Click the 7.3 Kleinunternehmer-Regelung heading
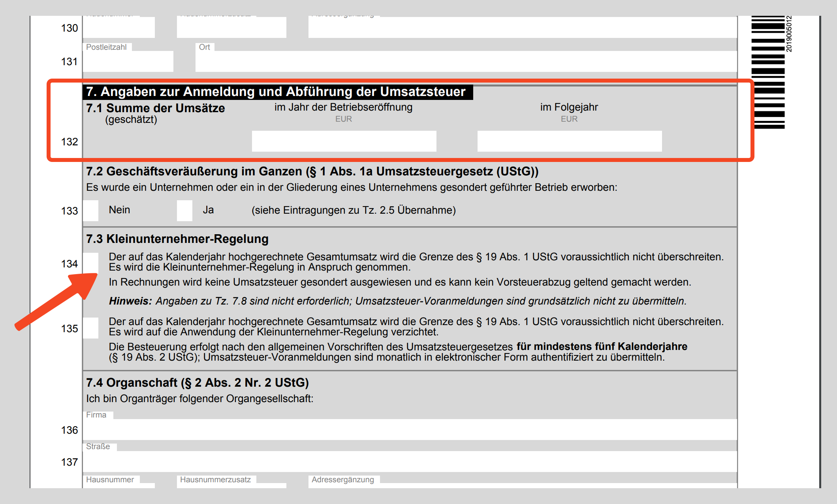This screenshot has height=504, width=837. tap(177, 239)
